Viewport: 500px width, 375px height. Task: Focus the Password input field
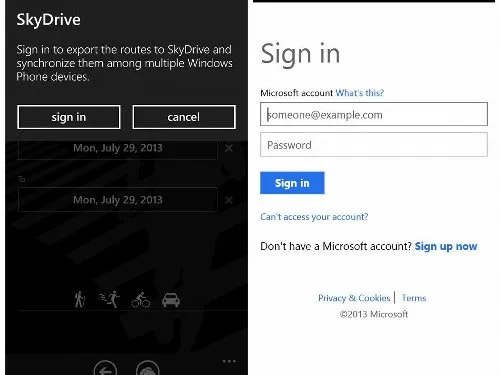tap(374, 145)
